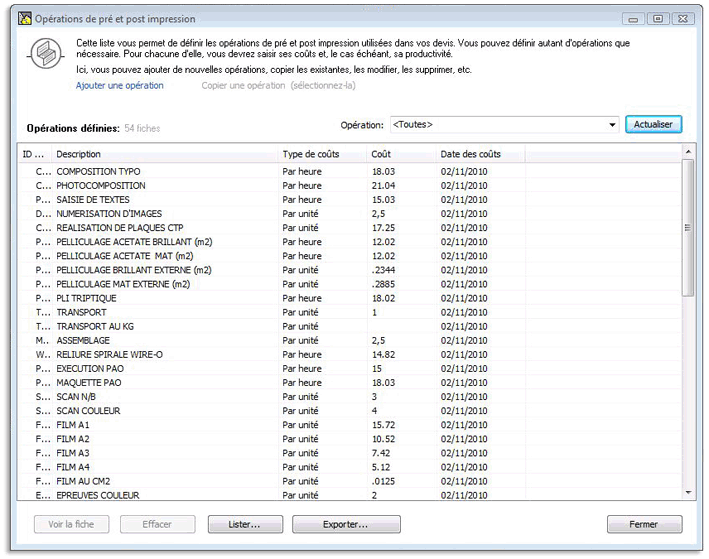This screenshot has height=559, width=709.
Task: Click the Actualiser button
Action: (653, 124)
